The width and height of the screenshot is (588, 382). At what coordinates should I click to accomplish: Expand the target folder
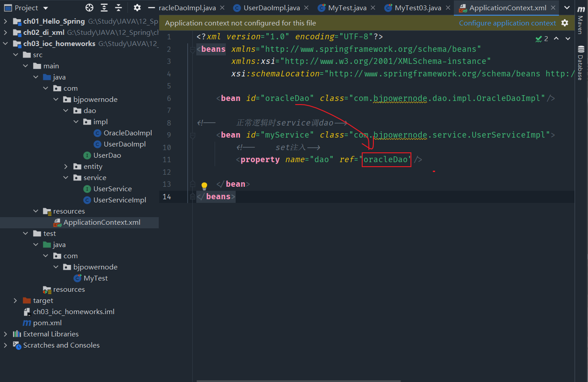[16, 300]
